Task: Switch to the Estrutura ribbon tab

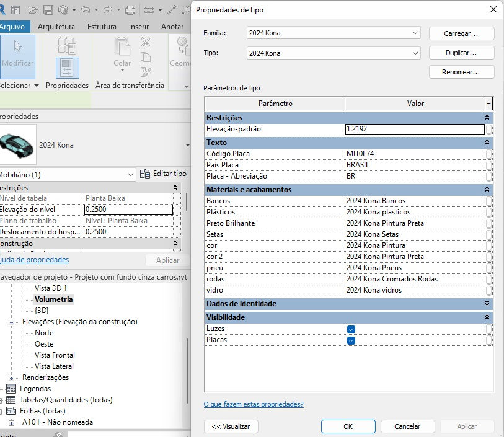Action: coord(102,27)
